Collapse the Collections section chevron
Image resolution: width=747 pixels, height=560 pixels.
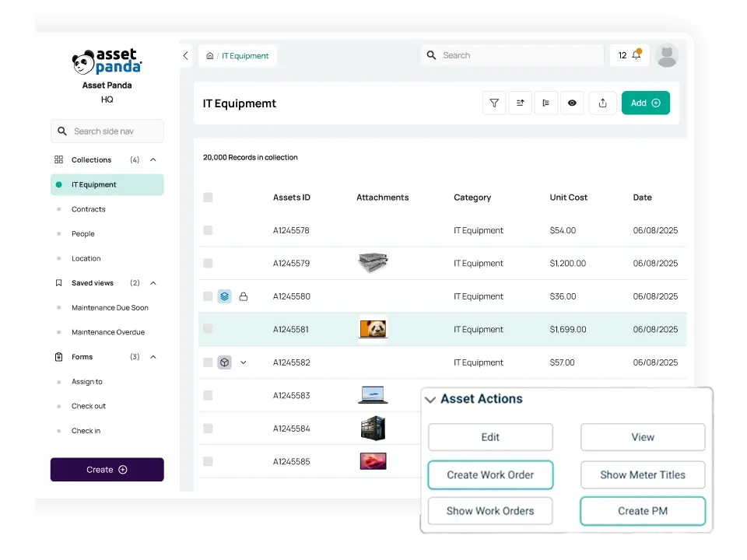point(153,159)
